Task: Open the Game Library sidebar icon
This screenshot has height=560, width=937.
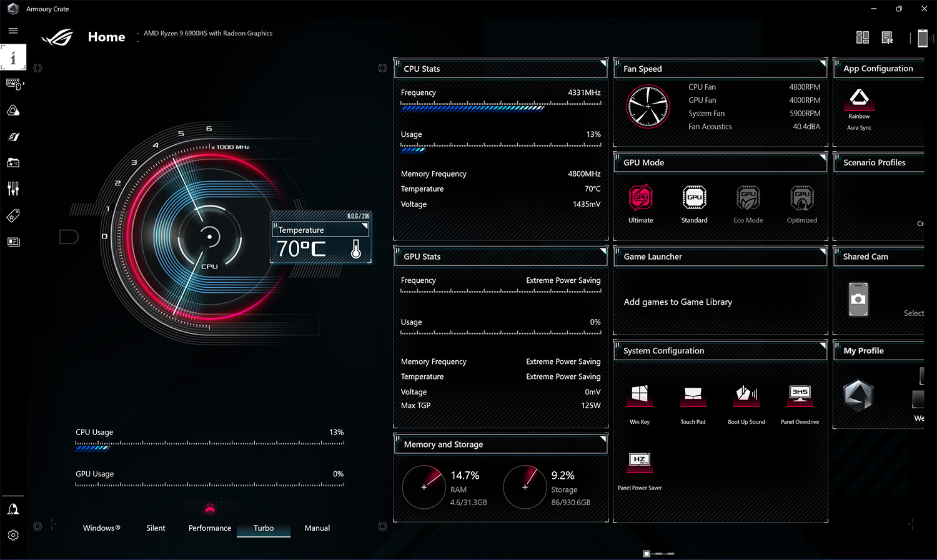Action: click(13, 163)
